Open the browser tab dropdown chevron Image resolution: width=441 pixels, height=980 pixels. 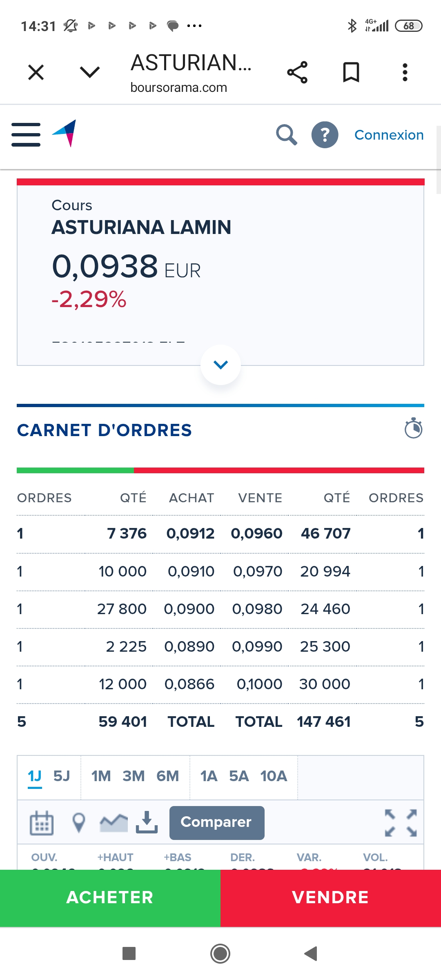pyautogui.click(x=90, y=72)
